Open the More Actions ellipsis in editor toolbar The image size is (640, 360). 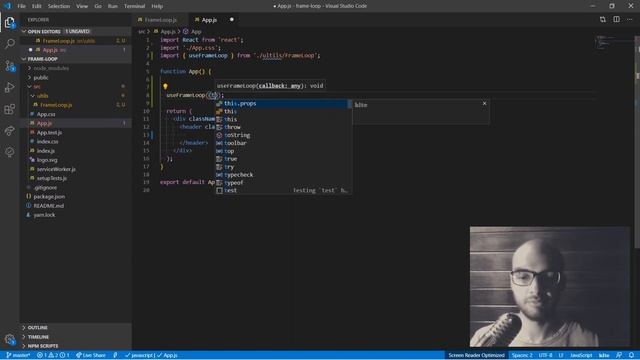click(630, 19)
